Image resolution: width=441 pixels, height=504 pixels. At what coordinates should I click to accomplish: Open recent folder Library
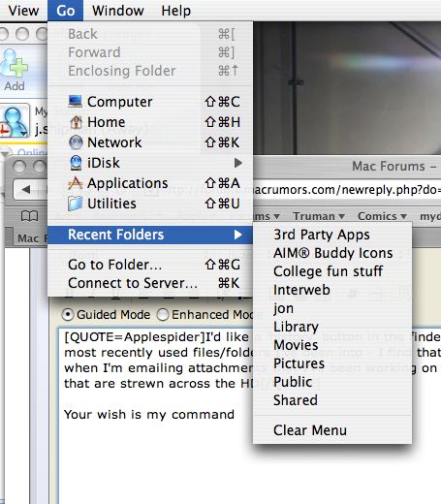click(332, 327)
